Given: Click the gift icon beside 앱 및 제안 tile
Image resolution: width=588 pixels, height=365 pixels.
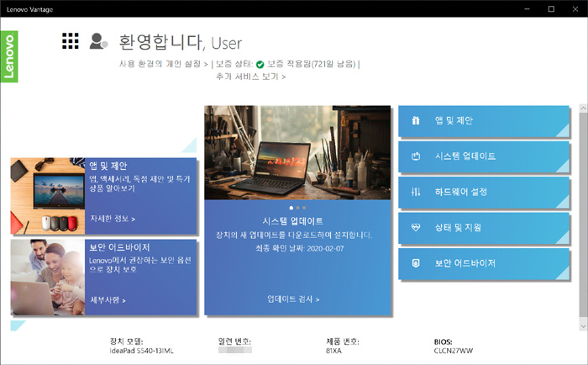Looking at the screenshot, I should tap(416, 120).
